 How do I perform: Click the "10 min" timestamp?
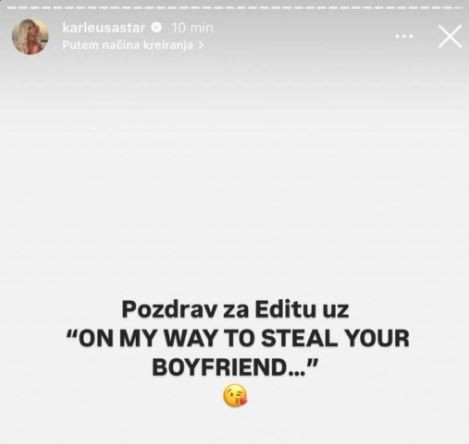click(193, 28)
